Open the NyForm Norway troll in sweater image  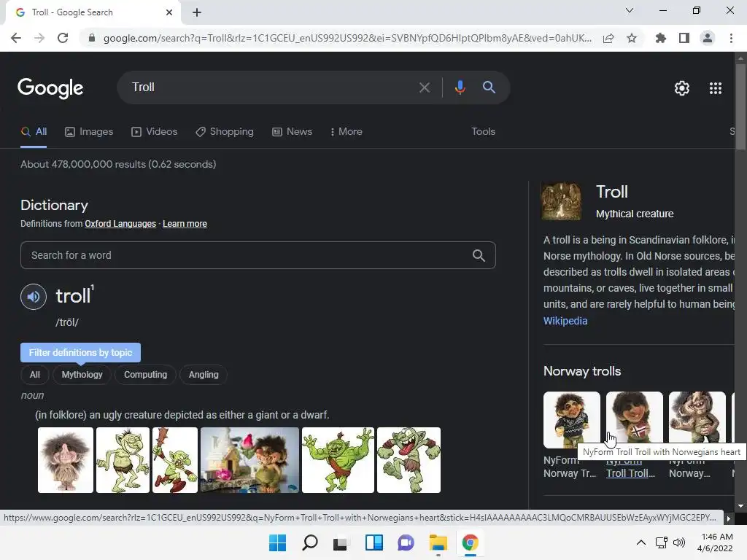tap(572, 420)
